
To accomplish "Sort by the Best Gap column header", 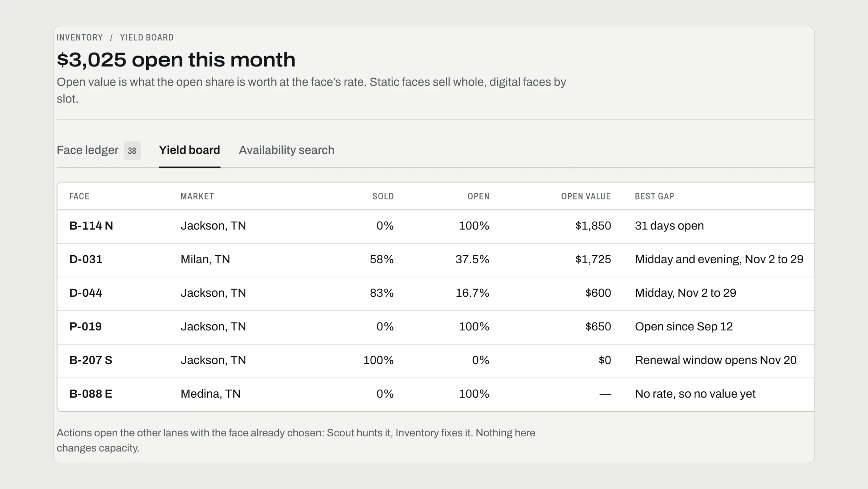I will 654,196.
